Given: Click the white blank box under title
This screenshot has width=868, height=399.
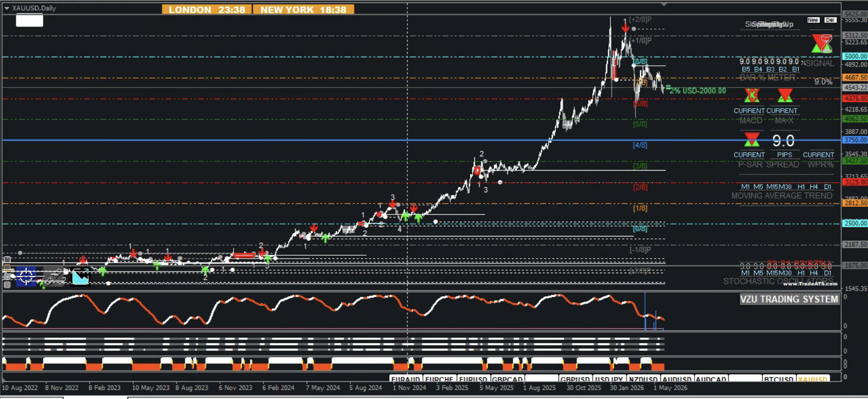Looking at the screenshot, I should [29, 20].
